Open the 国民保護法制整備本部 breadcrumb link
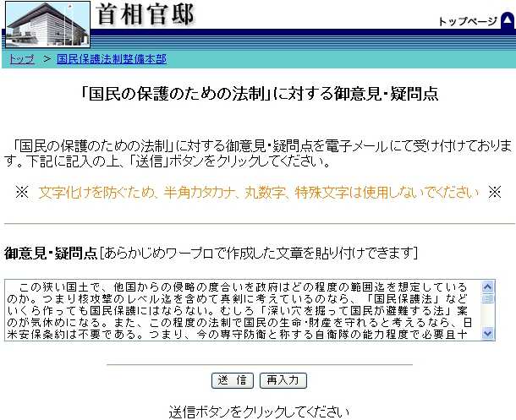This screenshot has width=516, height=420. [x=112, y=59]
